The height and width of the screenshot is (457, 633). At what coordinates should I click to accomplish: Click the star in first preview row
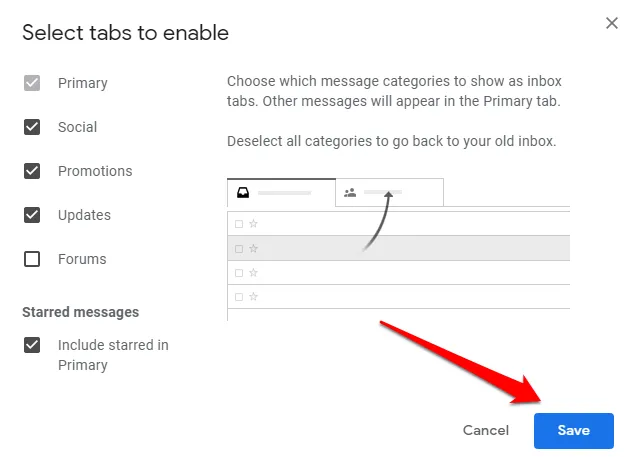pos(253,224)
